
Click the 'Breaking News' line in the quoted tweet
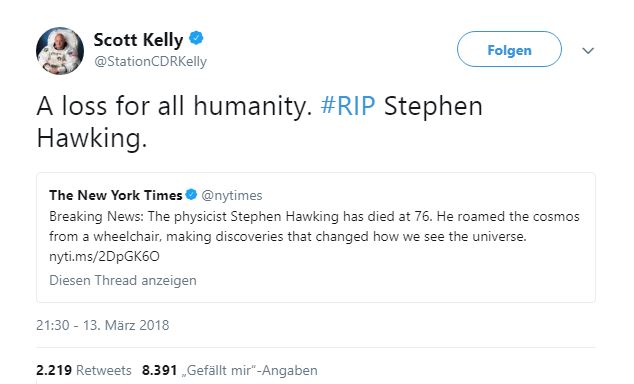(x=314, y=216)
